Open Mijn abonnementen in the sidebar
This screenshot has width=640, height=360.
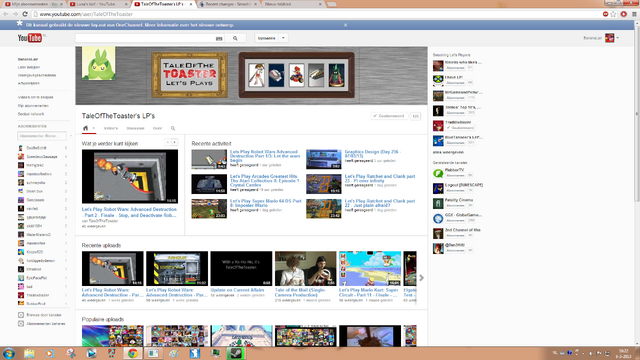(x=33, y=106)
